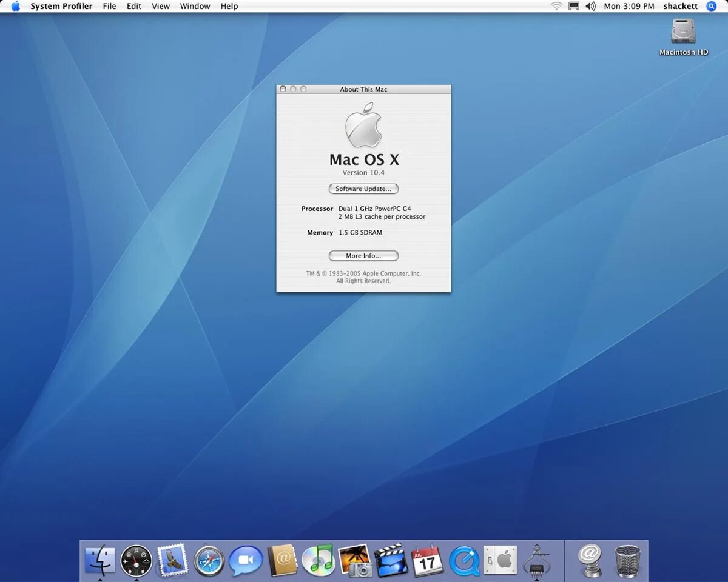The height and width of the screenshot is (582, 728).
Task: Select Macintosh HD desktop drive
Action: coord(684,36)
